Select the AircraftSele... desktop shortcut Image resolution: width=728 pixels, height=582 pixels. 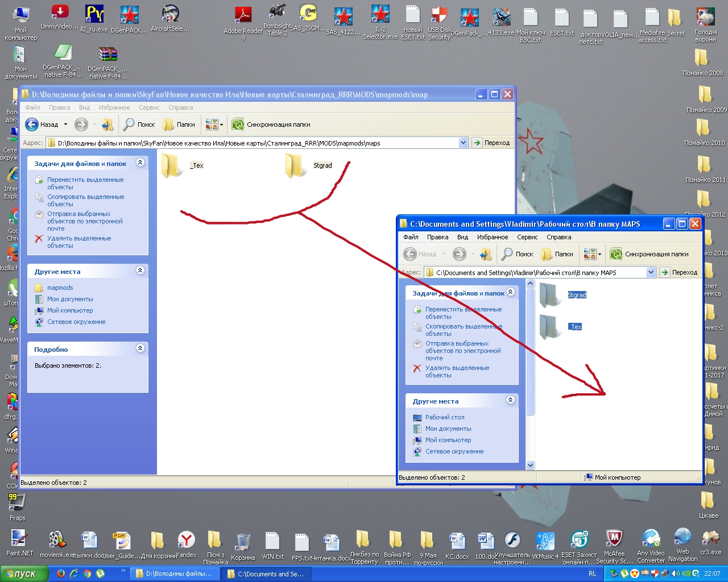point(170,18)
